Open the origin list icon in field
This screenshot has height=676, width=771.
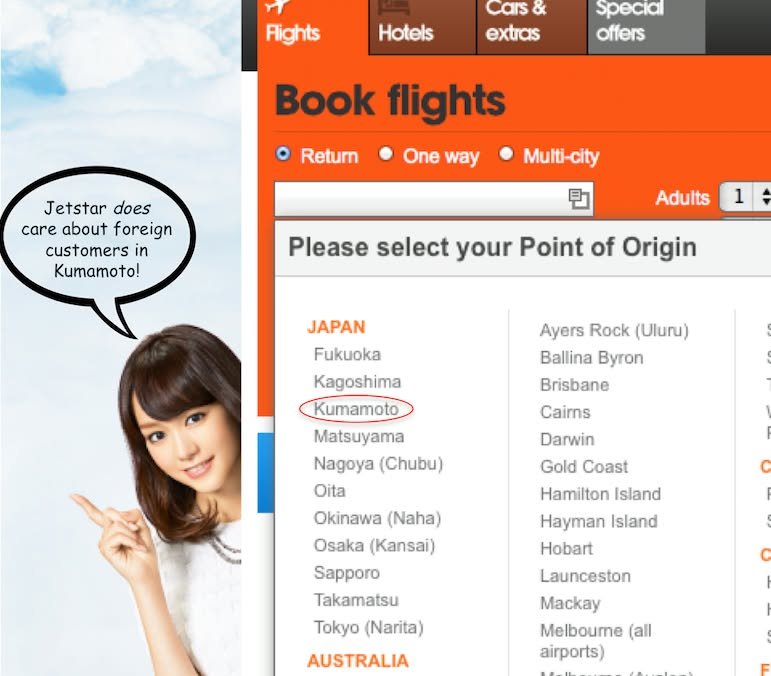click(579, 199)
